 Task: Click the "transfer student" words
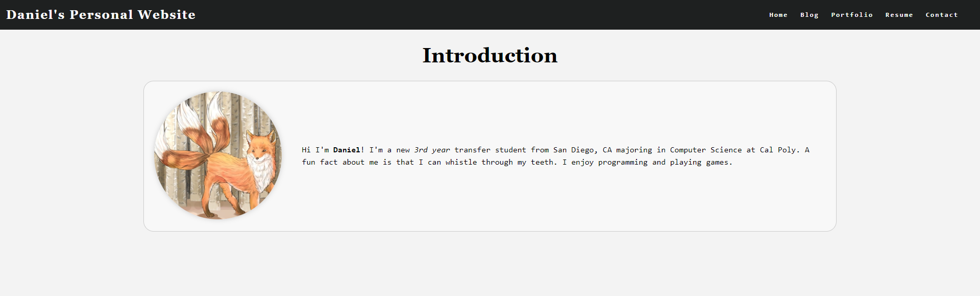coord(490,150)
